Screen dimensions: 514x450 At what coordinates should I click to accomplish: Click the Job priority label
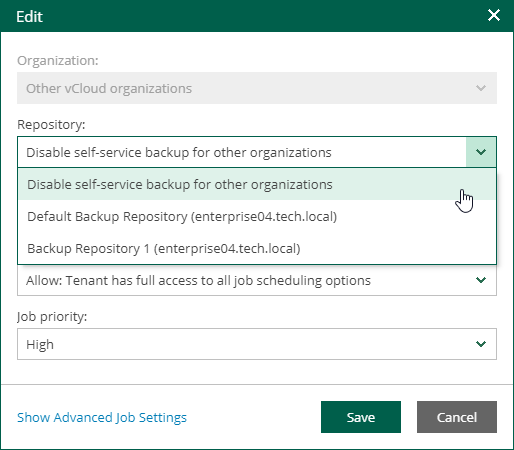pyautogui.click(x=52, y=316)
